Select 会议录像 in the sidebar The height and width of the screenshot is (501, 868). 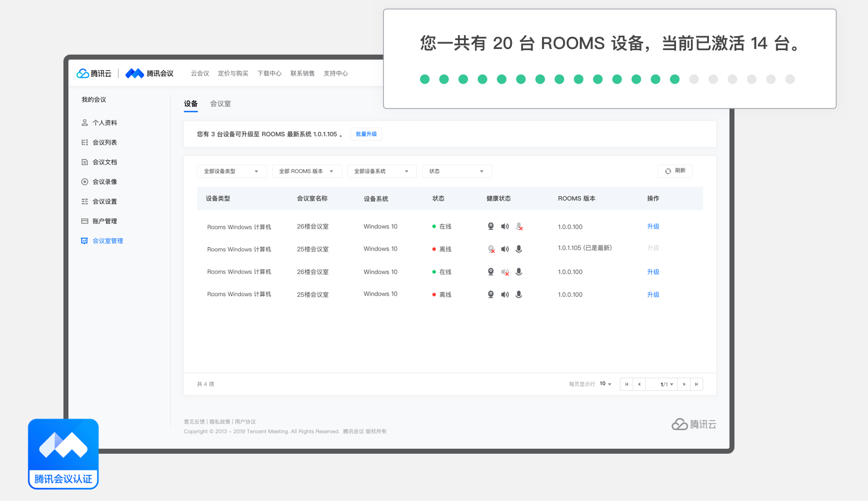(99, 181)
